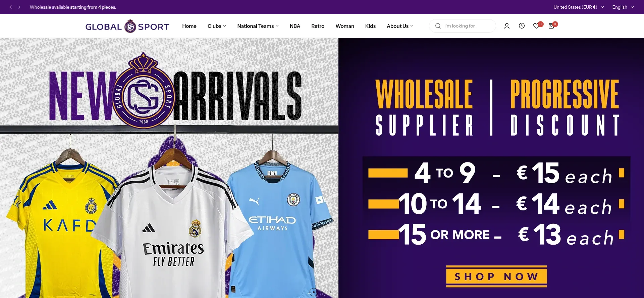The height and width of the screenshot is (298, 644).
Task: Open the NBA menu item
Action: [x=295, y=26]
